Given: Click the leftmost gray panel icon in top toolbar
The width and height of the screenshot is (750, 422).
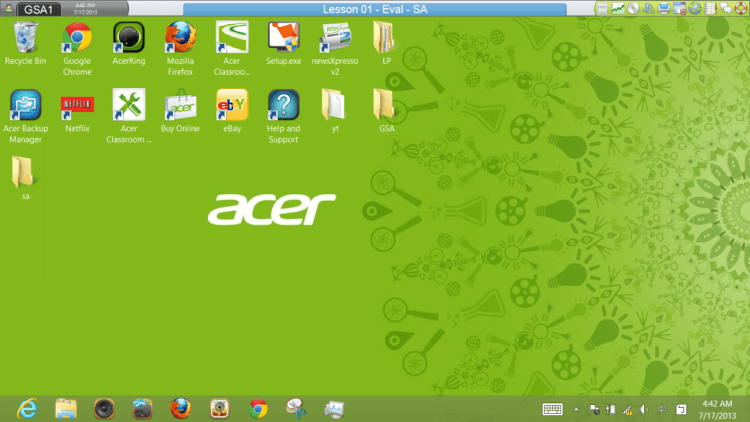Looking at the screenshot, I should point(603,9).
